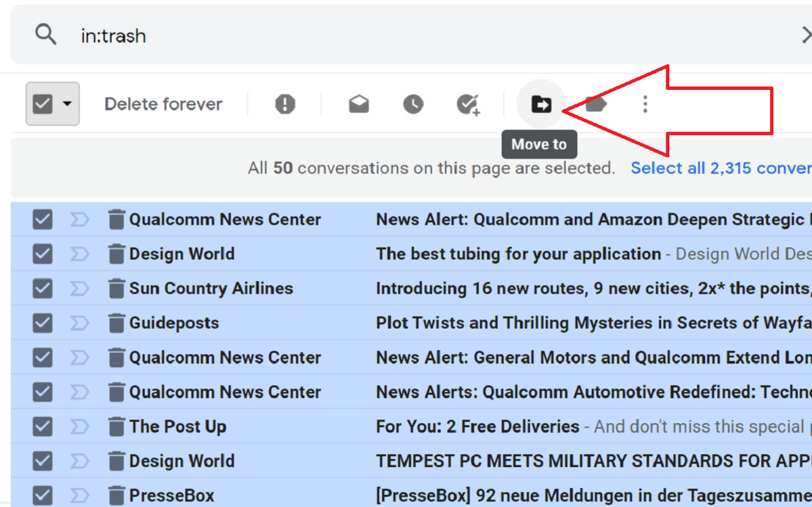Click the Mark as read envelope icon
The width and height of the screenshot is (812, 507).
tap(359, 104)
